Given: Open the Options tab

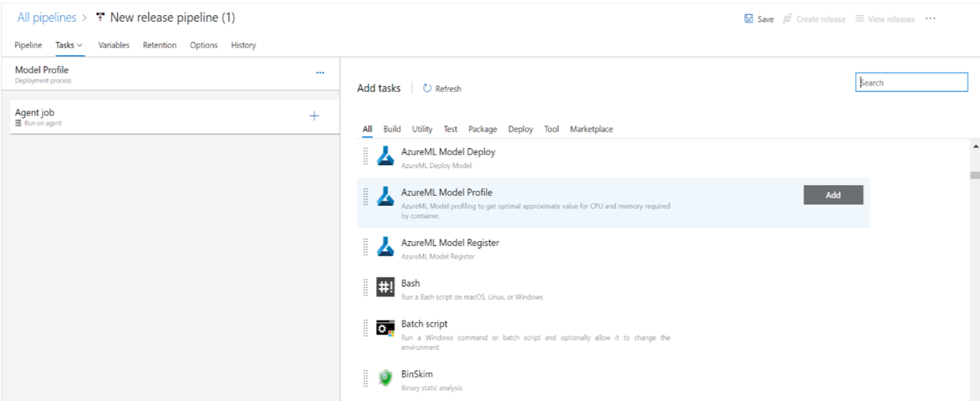Looking at the screenshot, I should (x=204, y=45).
